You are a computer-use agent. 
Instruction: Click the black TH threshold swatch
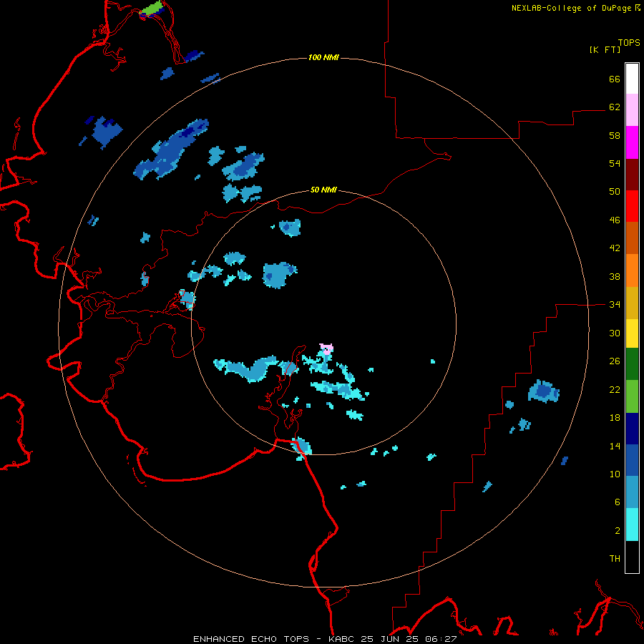coord(632,557)
